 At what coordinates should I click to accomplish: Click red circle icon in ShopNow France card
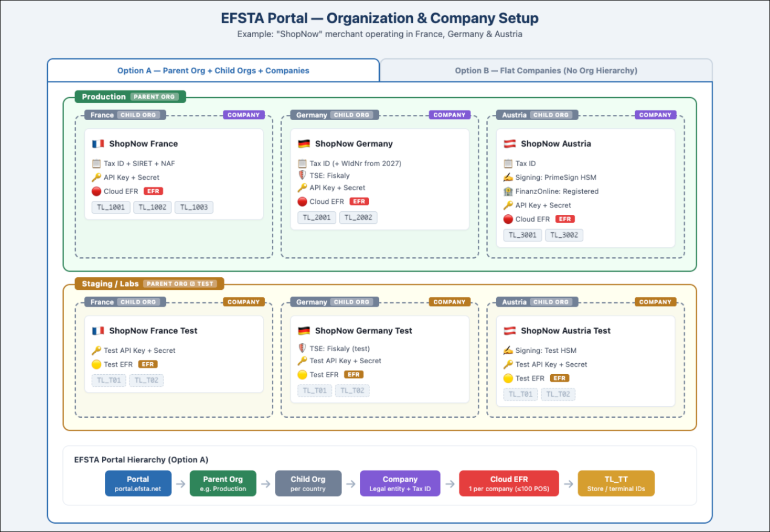tap(97, 191)
